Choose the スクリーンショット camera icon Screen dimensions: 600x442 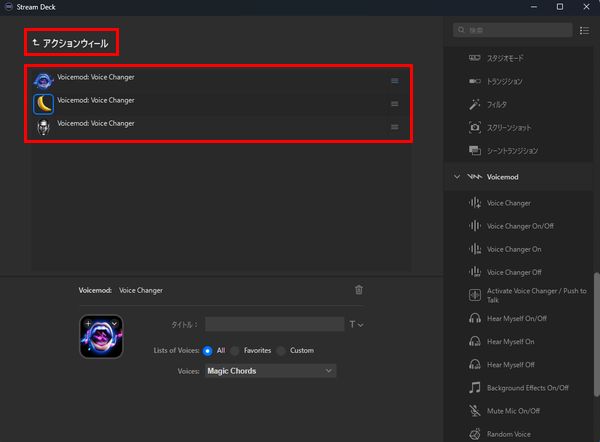tap(474, 127)
